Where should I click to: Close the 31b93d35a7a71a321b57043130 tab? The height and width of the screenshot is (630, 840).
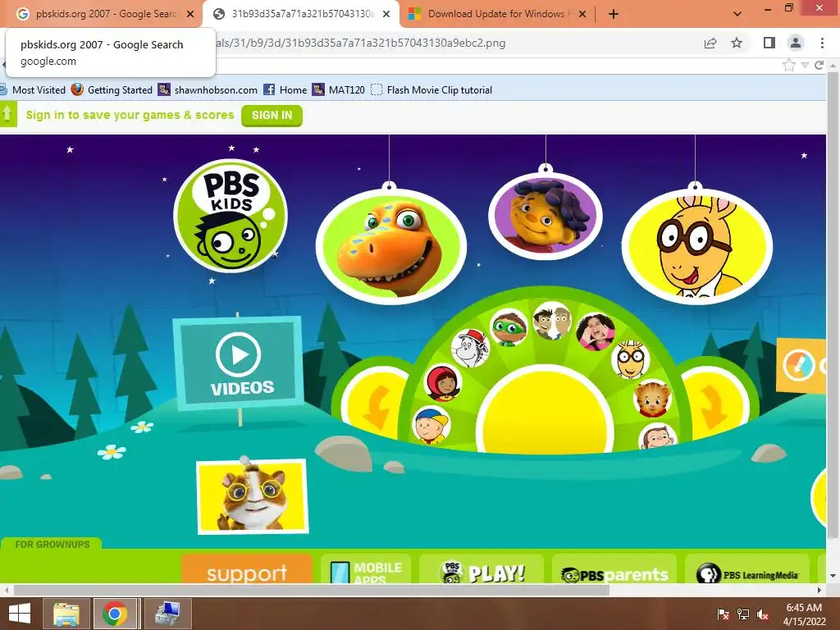click(386, 15)
